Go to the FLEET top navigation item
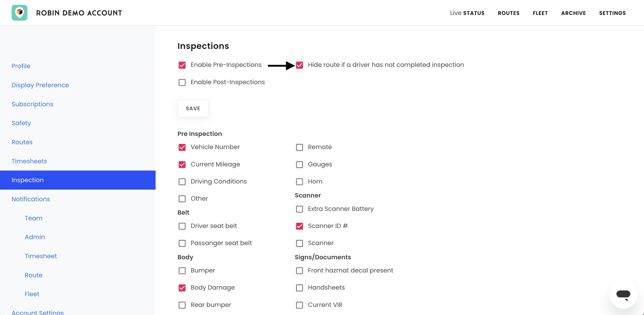Image resolution: width=644 pixels, height=315 pixels. 540,13
